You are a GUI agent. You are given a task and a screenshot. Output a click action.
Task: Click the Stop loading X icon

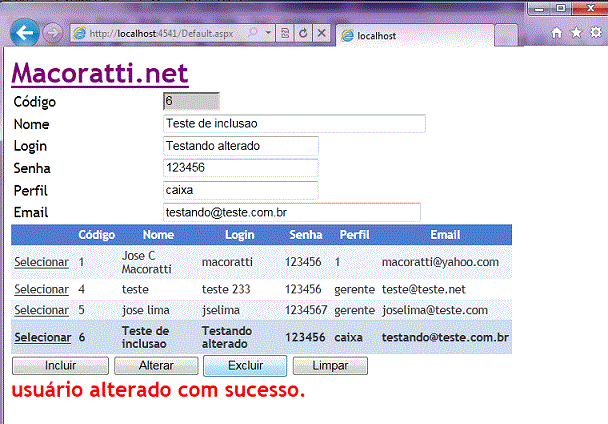click(321, 33)
